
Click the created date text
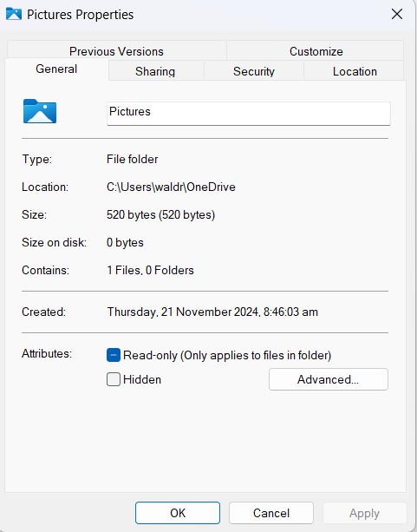pos(212,312)
